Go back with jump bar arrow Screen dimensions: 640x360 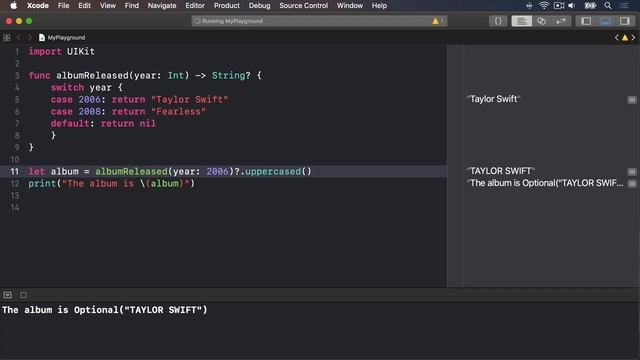click(x=18, y=38)
